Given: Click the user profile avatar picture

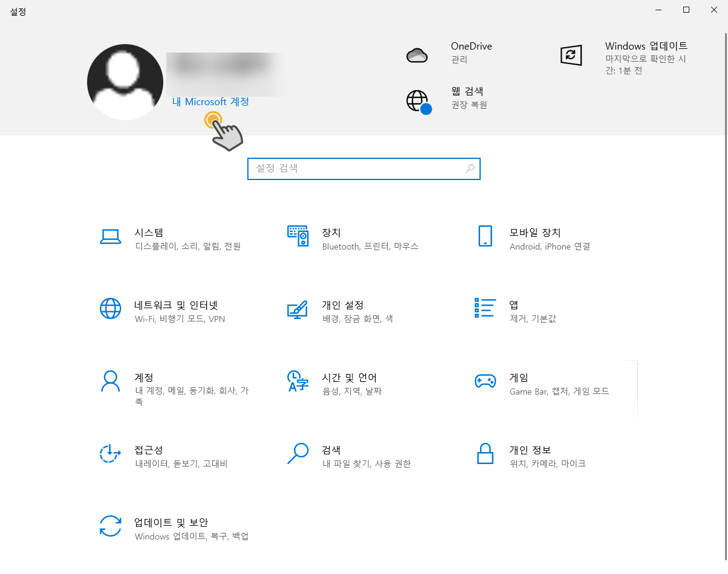Looking at the screenshot, I should point(125,82).
